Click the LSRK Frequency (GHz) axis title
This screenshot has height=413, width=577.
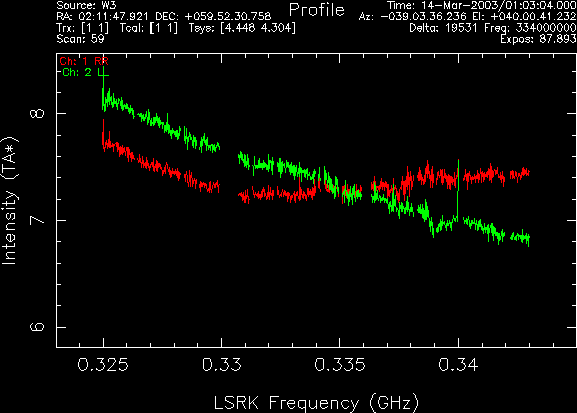click(x=316, y=402)
